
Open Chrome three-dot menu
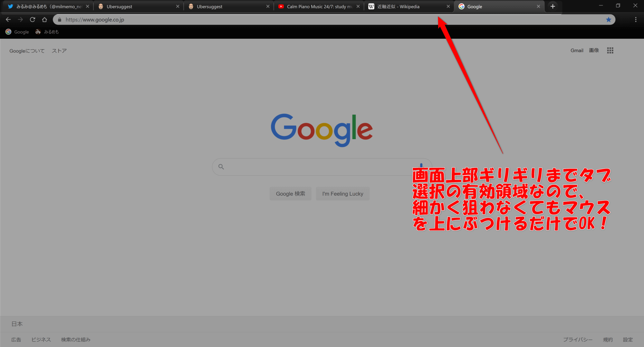pos(636,20)
